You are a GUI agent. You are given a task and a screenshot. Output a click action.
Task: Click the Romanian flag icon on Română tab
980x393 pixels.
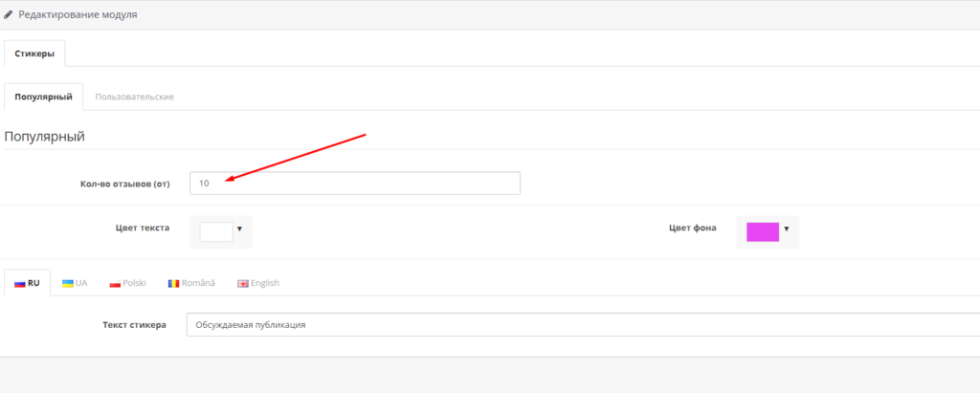[173, 283]
